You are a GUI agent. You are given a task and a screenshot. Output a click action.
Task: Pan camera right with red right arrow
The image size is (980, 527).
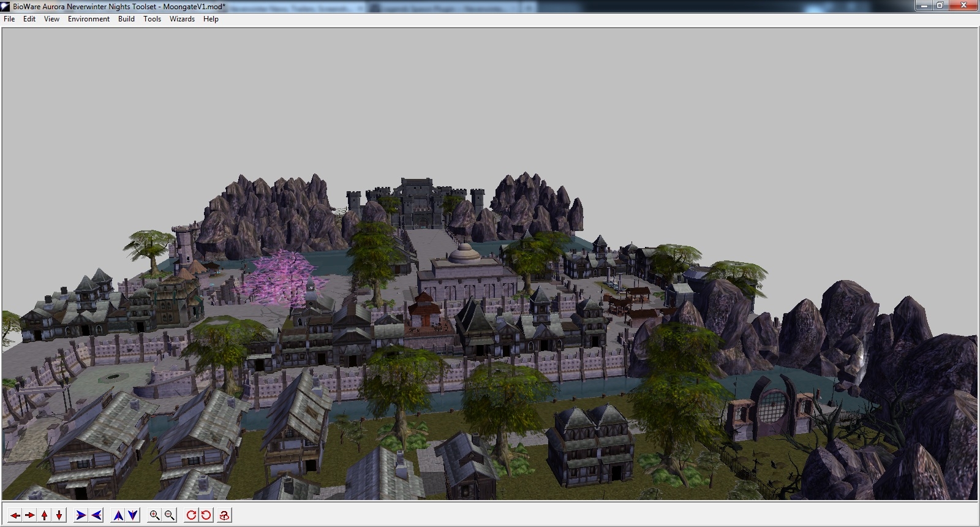click(x=30, y=515)
